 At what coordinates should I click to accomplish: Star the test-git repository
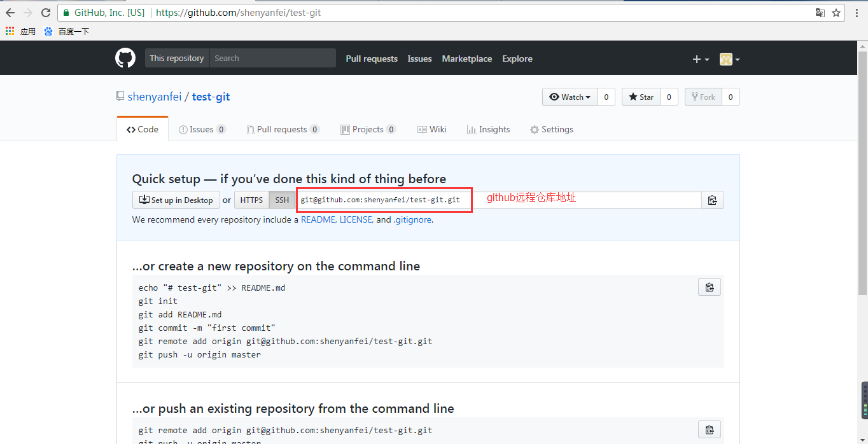click(641, 97)
